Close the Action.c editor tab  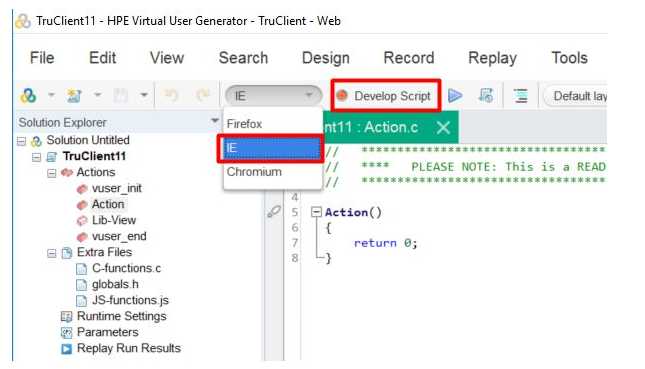coord(443,127)
